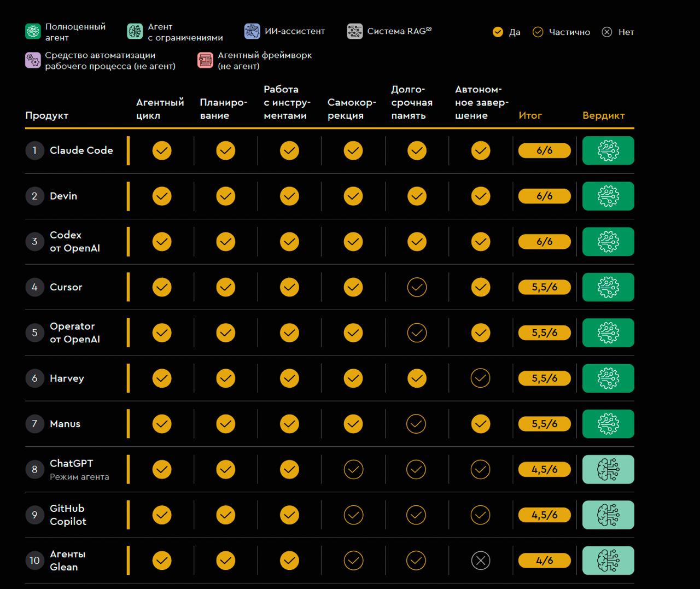
Task: Click the 'Самокоррекция' column header
Action: pos(352,109)
